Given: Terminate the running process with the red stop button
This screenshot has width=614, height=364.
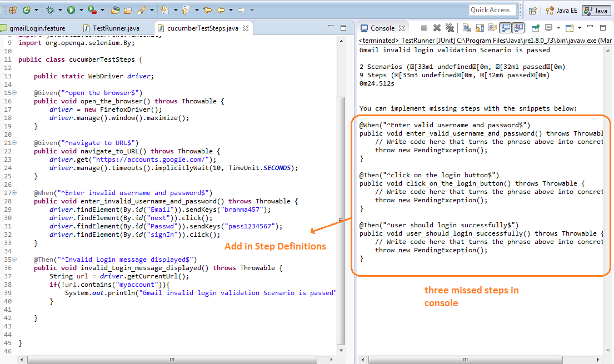Looking at the screenshot, I should pos(425,28).
